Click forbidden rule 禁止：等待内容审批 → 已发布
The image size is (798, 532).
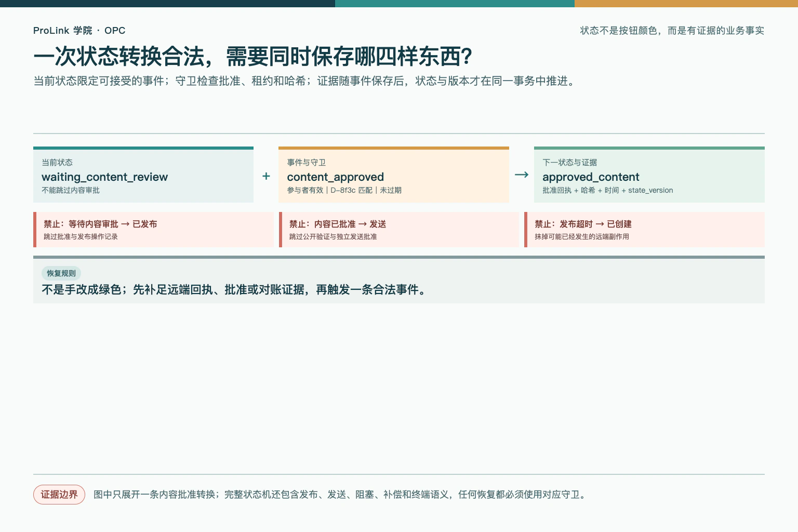(100, 224)
